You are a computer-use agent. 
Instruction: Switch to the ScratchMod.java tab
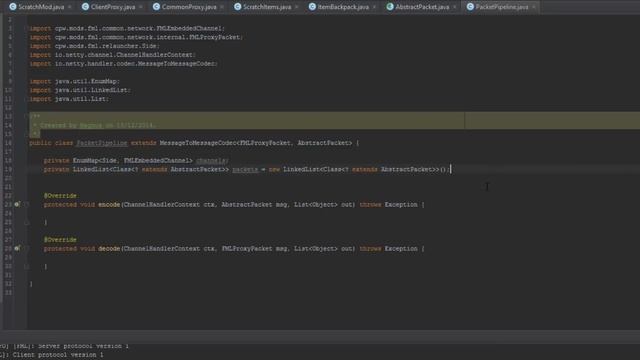click(x=41, y=7)
